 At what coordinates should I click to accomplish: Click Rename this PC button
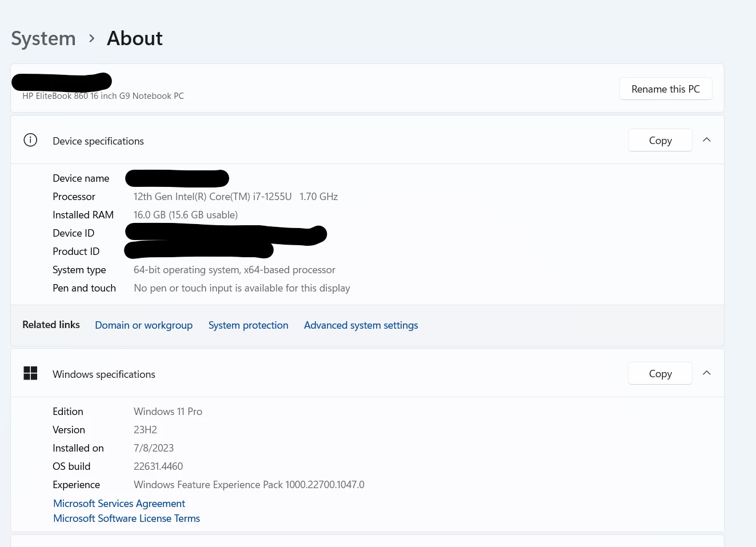[666, 89]
